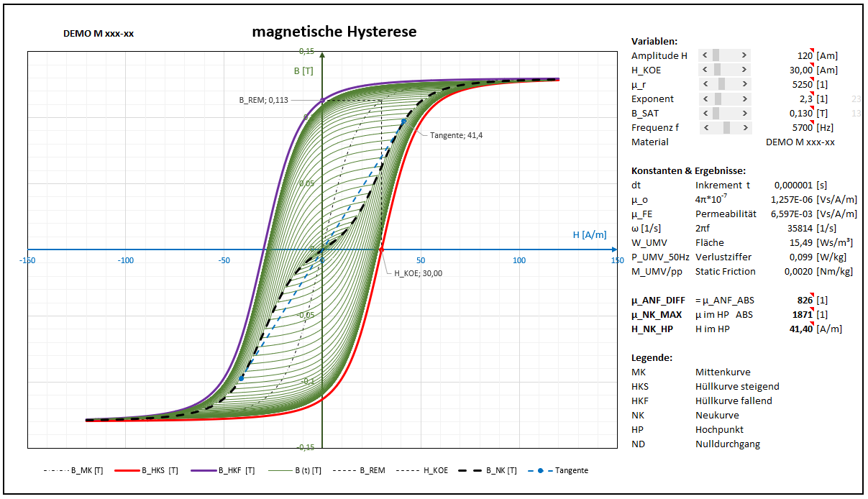Click the μ_r slider thumb
The height and width of the screenshot is (499, 868).
[721, 84]
